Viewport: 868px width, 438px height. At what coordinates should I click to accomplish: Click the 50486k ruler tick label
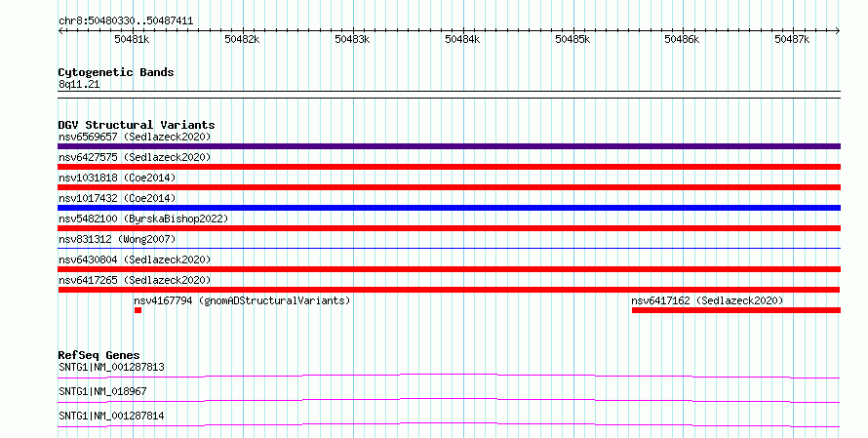click(x=682, y=39)
